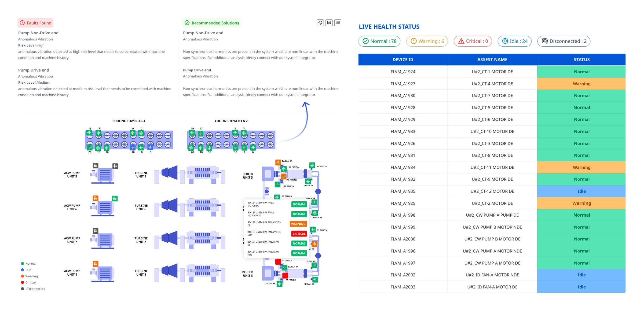
Task: Click the PA FAN 5A warning sensor icon
Action: [278, 162]
